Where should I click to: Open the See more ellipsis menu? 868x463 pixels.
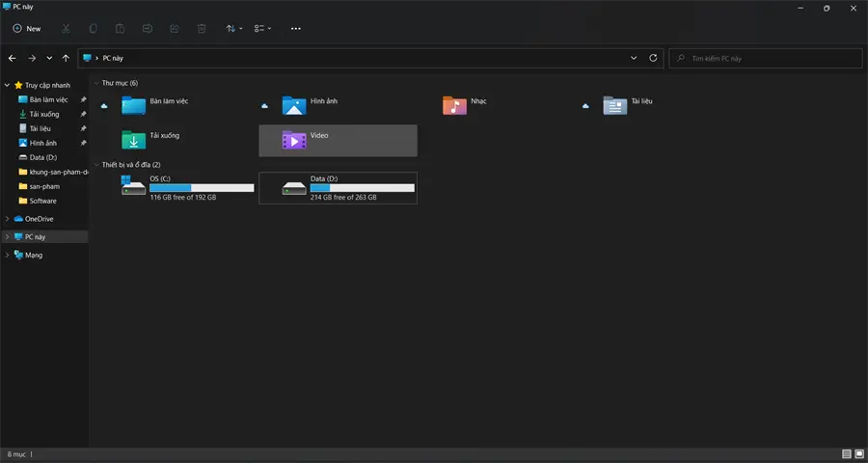[296, 28]
